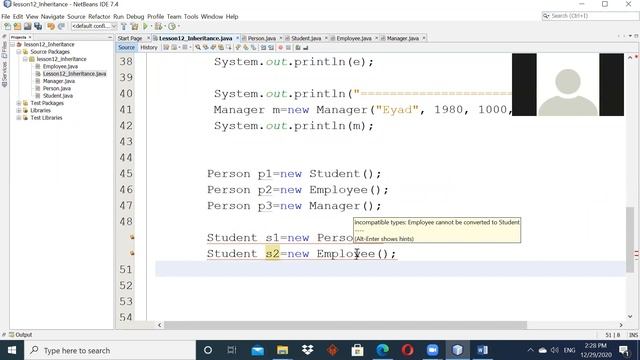This screenshot has width=640, height=360.
Task: Click the Source view button
Action: pos(126,47)
